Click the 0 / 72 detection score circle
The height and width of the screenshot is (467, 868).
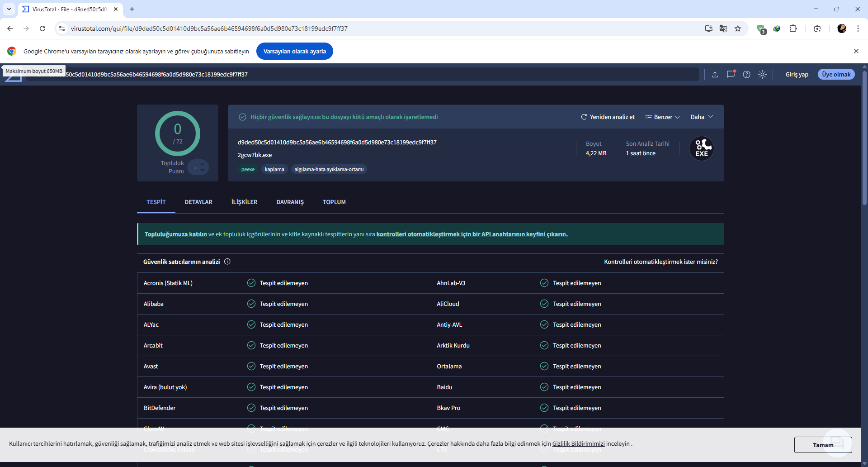(178, 133)
